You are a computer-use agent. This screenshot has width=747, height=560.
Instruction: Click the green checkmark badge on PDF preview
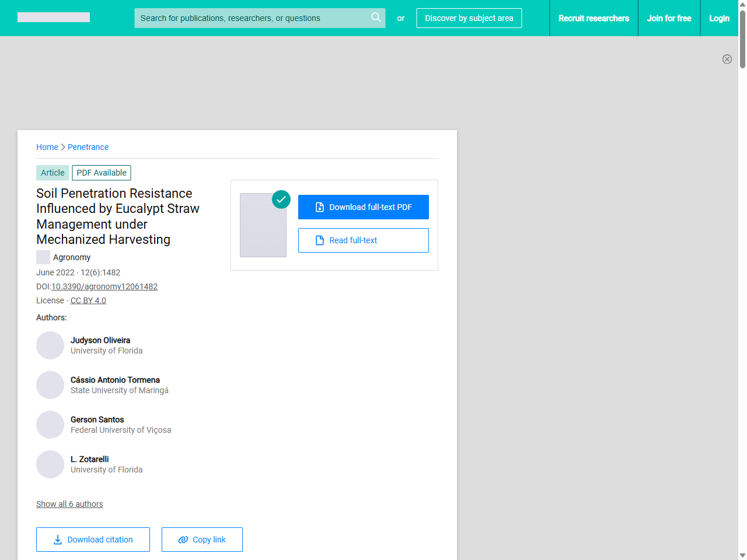click(281, 199)
